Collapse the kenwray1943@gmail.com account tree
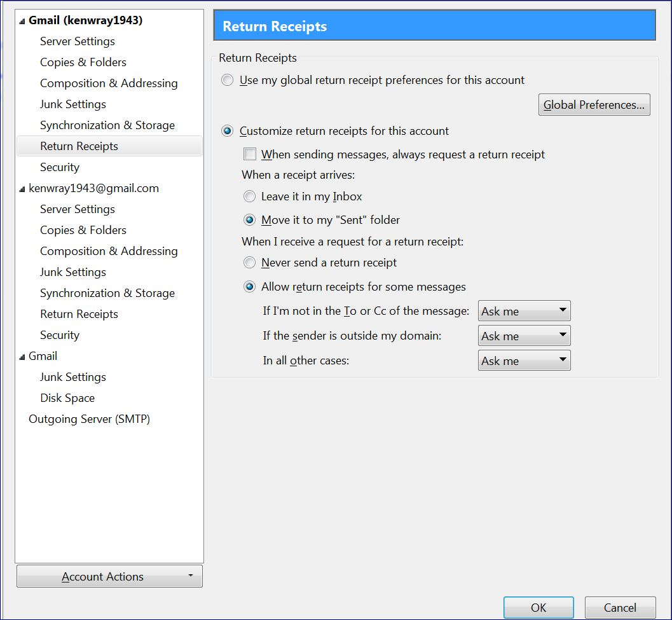The width and height of the screenshot is (672, 620). 23,189
